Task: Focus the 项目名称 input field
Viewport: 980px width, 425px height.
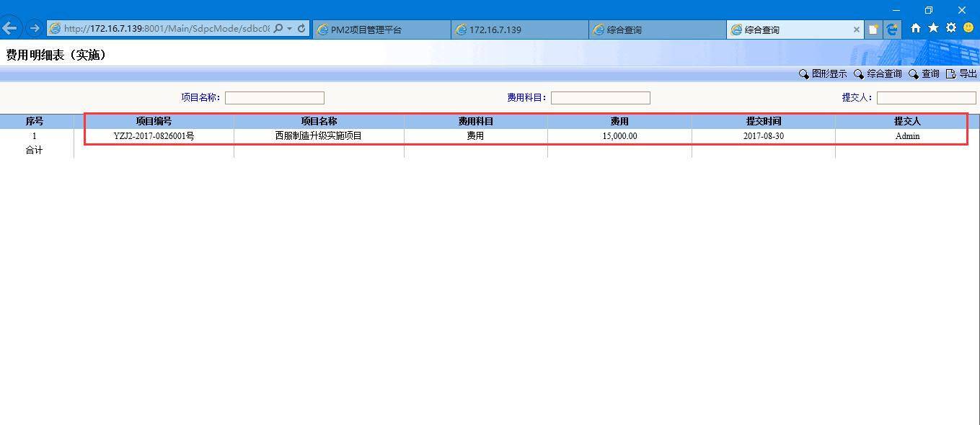Action: 275,98
